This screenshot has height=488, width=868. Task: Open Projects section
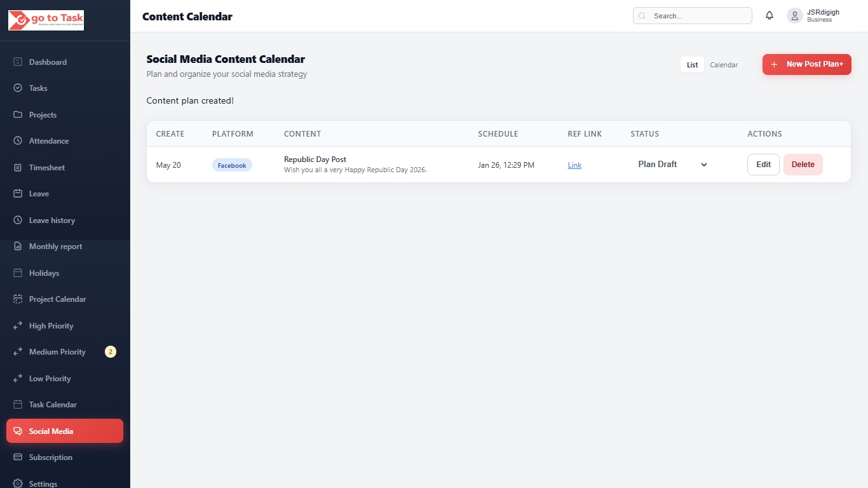(x=65, y=115)
